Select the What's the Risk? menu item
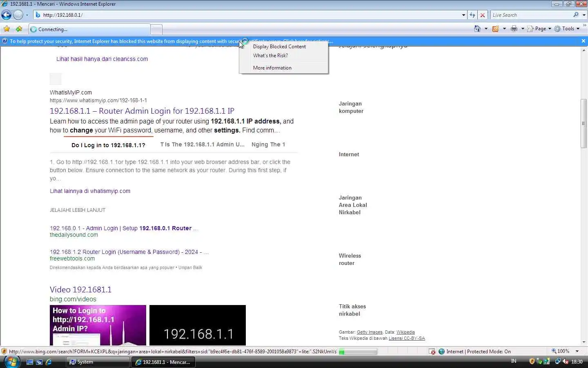The width and height of the screenshot is (588, 368). 283,56
